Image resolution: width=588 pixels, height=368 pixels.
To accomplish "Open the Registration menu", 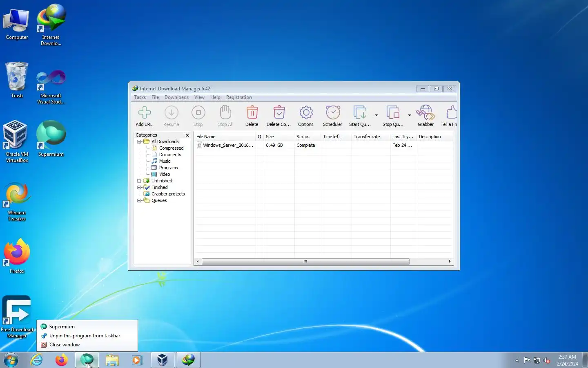I will [239, 97].
